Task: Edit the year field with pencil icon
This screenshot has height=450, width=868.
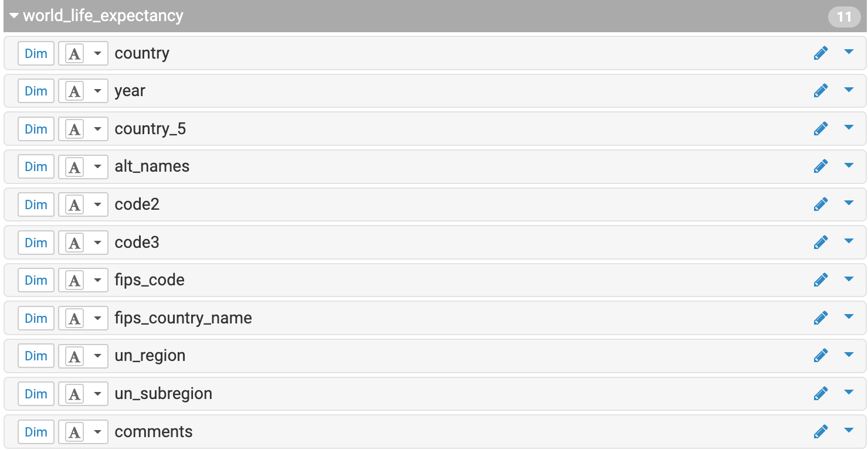Action: click(820, 91)
